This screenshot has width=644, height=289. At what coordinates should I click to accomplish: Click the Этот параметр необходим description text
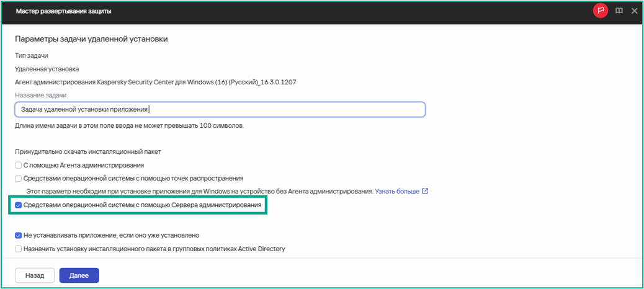click(199, 191)
